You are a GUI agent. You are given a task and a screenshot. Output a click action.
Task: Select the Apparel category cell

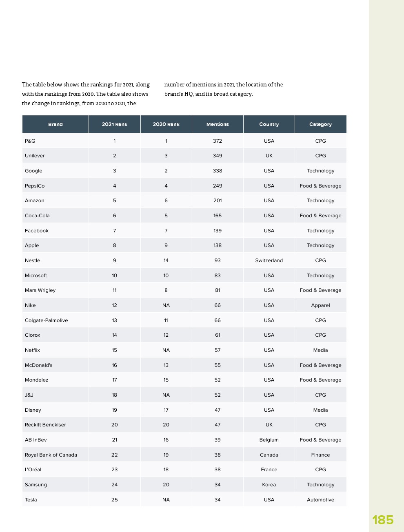(x=320, y=305)
